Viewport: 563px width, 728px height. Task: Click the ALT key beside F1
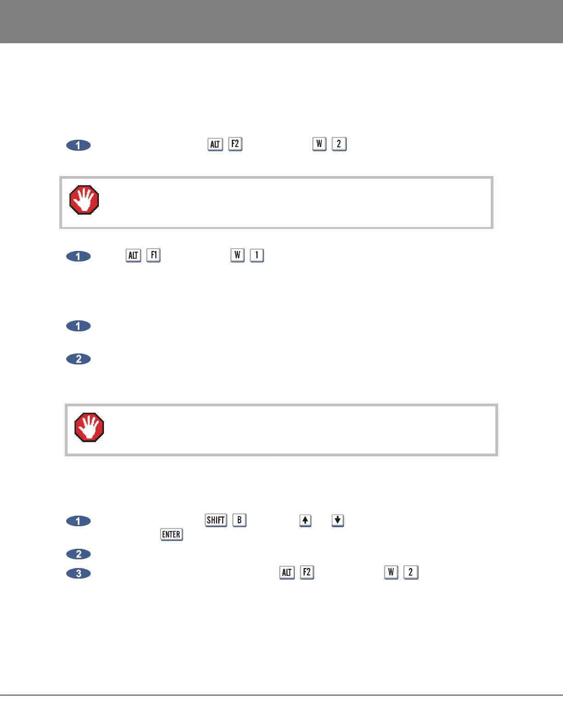(x=133, y=256)
